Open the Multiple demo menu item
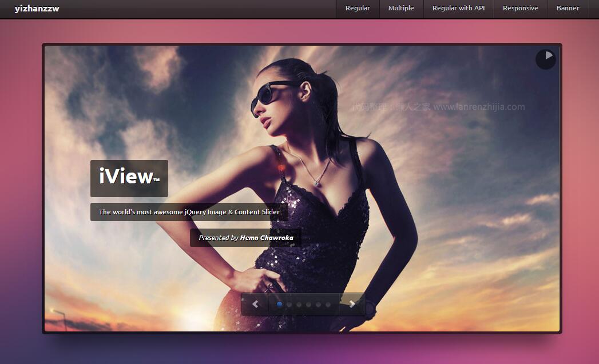This screenshot has height=364, width=599. pos(401,9)
